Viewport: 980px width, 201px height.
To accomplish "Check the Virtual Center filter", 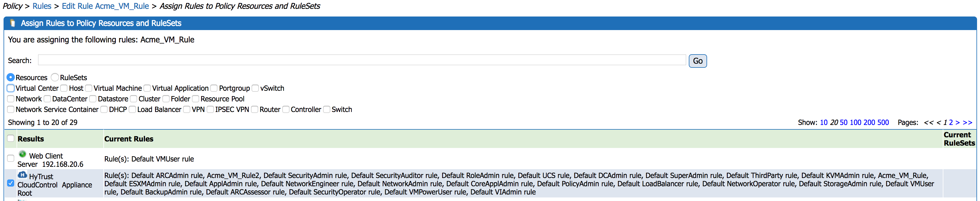I will pos(11,88).
